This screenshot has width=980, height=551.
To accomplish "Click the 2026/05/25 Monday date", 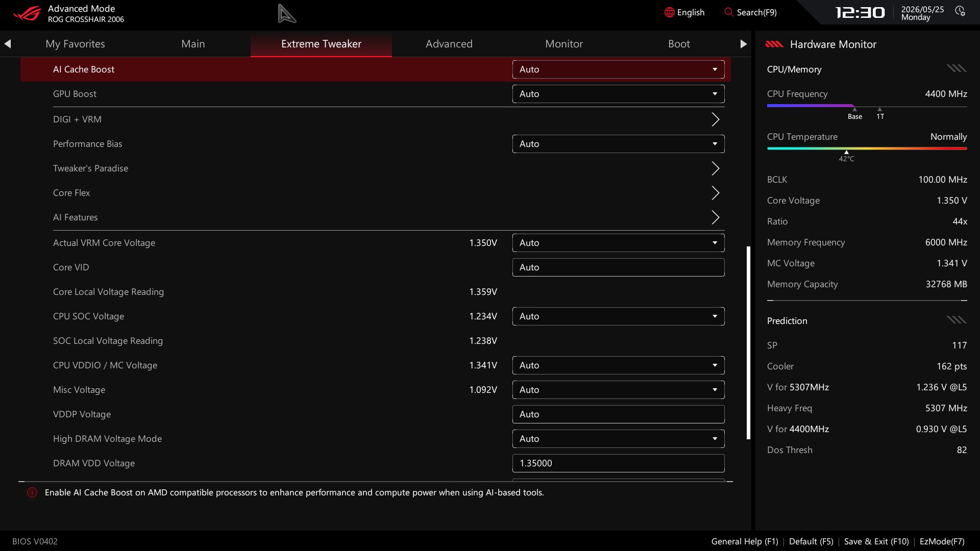I will (922, 13).
